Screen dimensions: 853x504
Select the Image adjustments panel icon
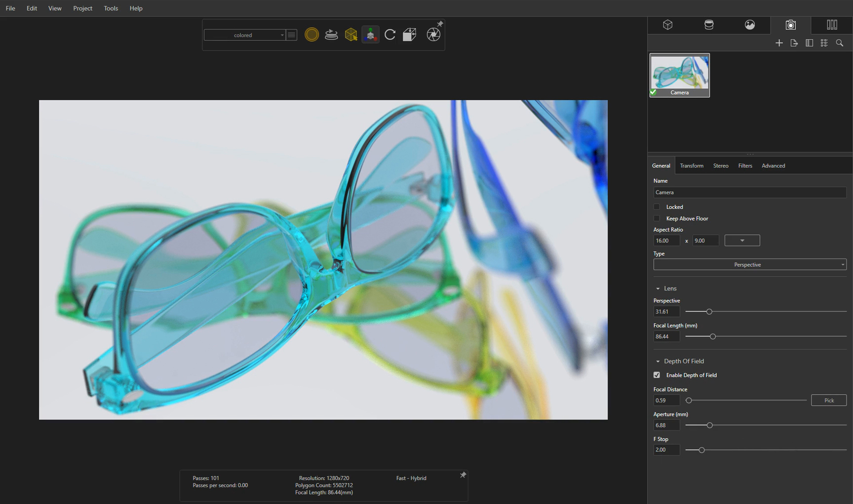pos(832,25)
